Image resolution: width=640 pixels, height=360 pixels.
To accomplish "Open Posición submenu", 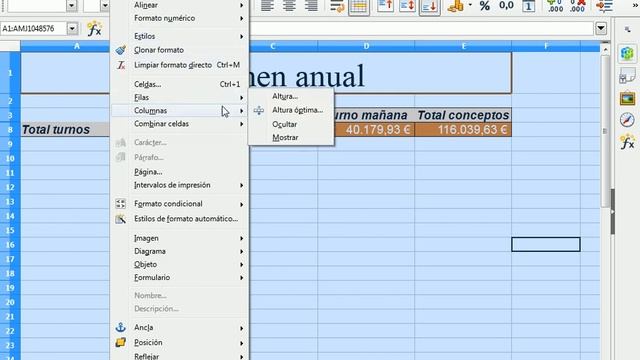I will 180,342.
